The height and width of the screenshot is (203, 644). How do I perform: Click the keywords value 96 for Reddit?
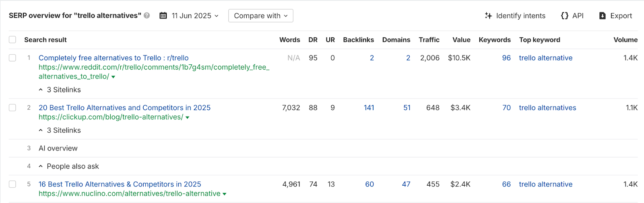[506, 58]
